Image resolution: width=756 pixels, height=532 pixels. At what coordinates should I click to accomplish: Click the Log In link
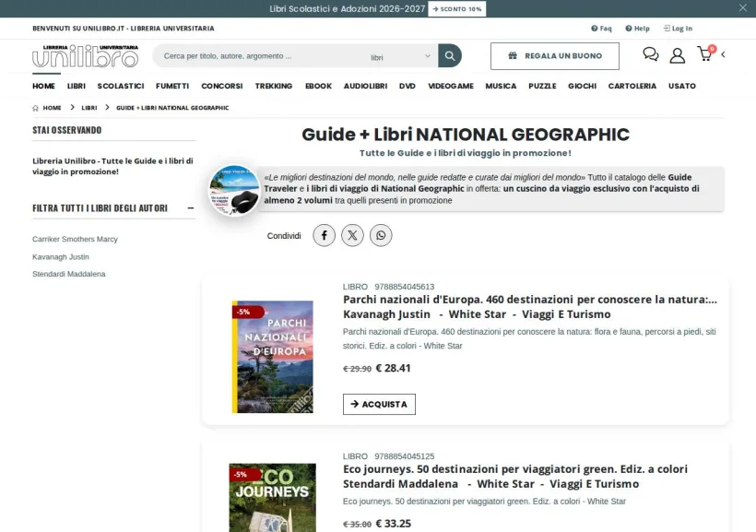pyautogui.click(x=678, y=29)
